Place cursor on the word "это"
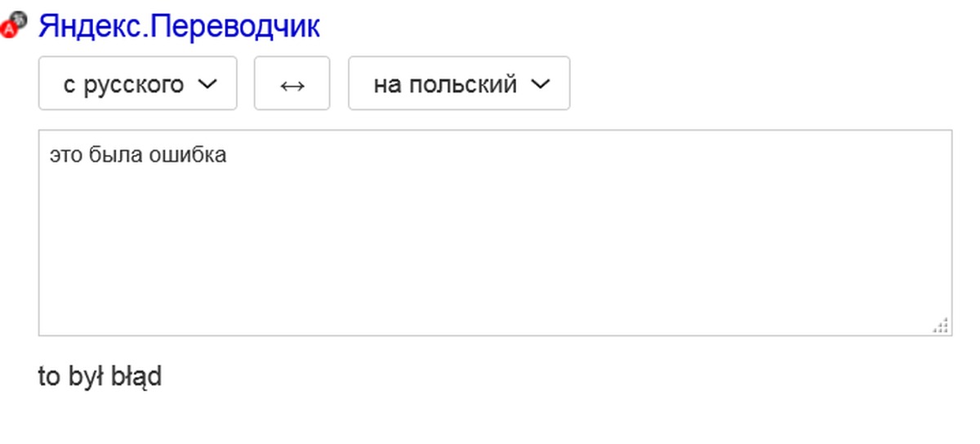The image size is (980, 444). point(63,154)
